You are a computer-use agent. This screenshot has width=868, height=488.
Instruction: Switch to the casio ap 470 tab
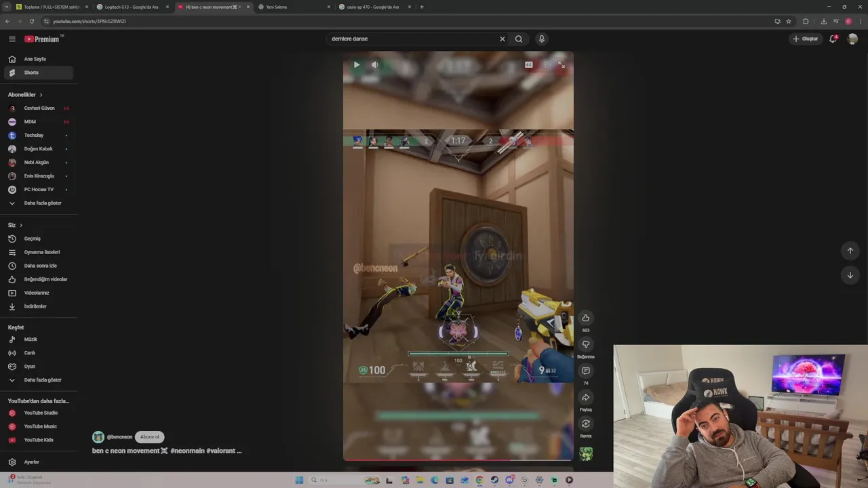(375, 7)
